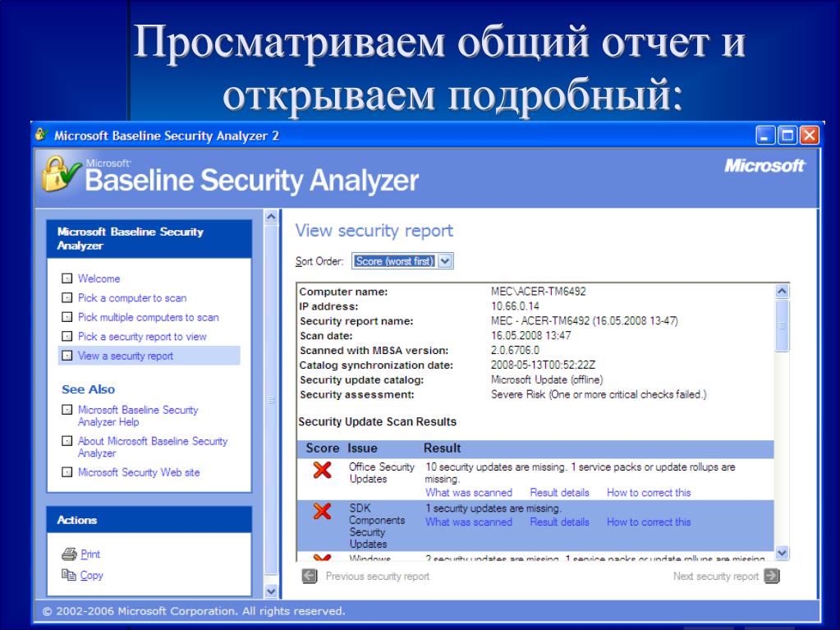Screen dimensions: 840x630
Task: Click the bullet icon next to Welcome
Action: point(67,278)
